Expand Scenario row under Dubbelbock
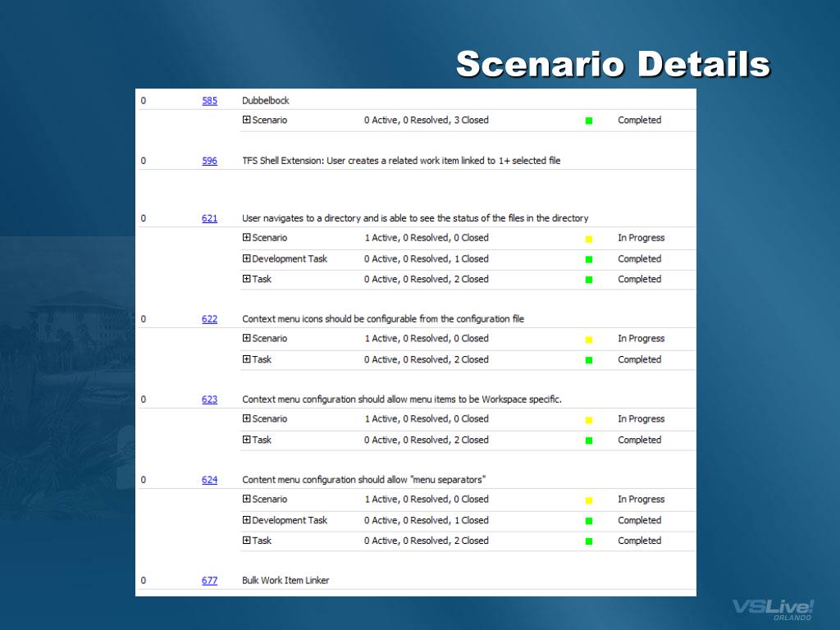The image size is (840, 630). [246, 120]
